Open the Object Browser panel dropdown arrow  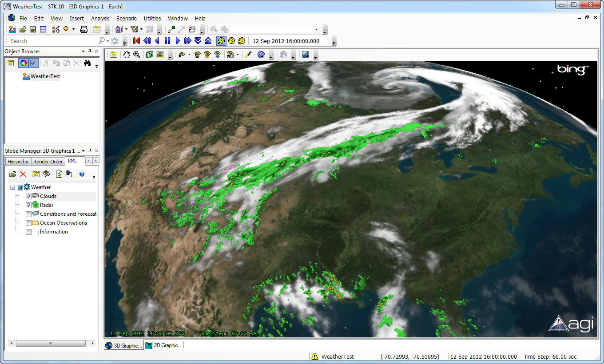83,51
